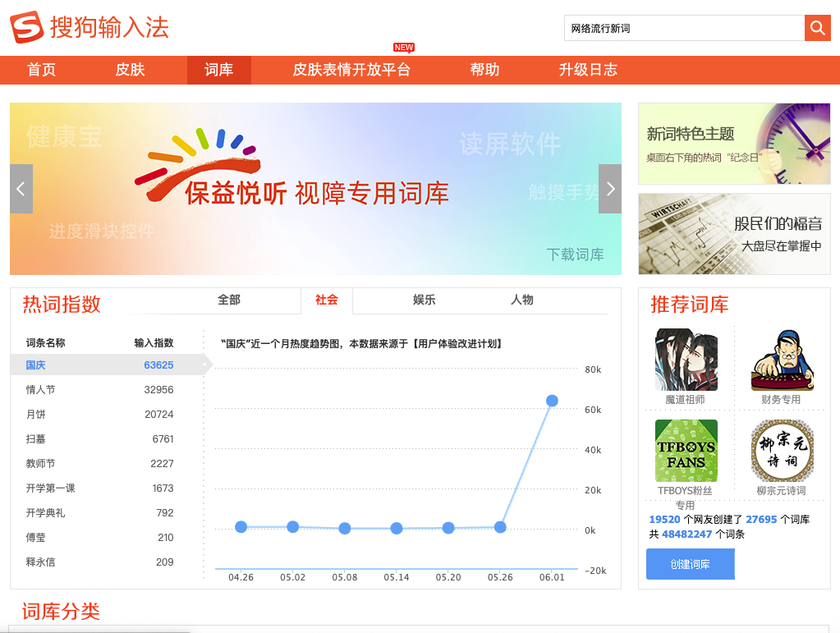Click the 05.20 data point on chart
This screenshot has width=840, height=633.
pos(448,528)
